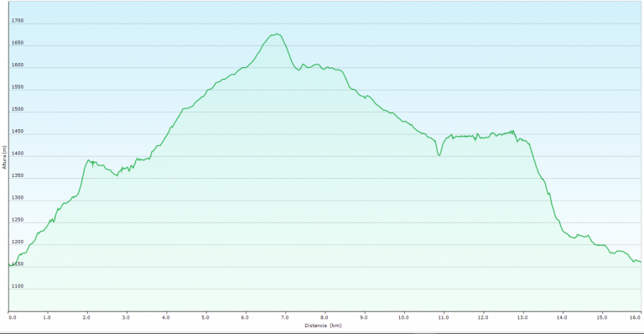Click the 13.0 distance tick label
Image resolution: width=644 pixels, height=334 pixels.
pos(522,317)
